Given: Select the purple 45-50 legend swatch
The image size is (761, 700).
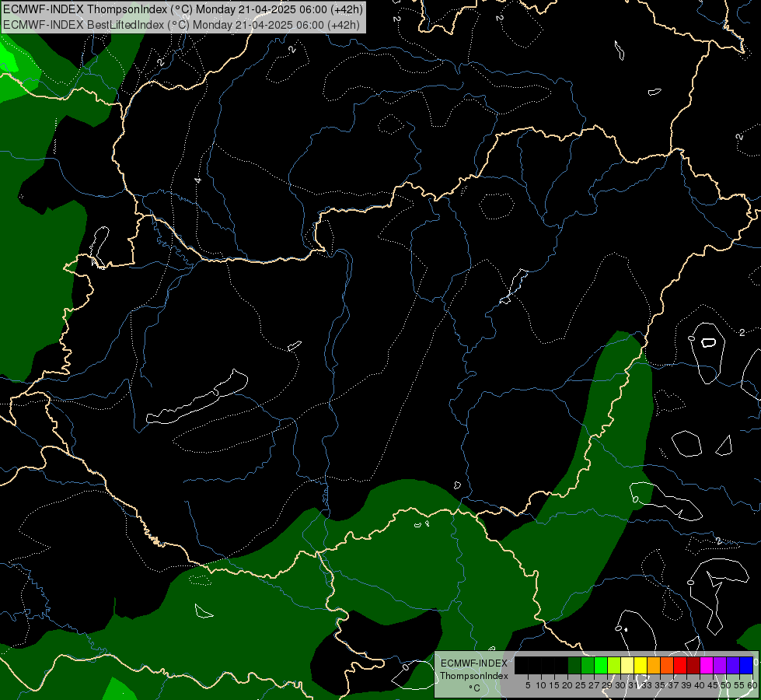Looking at the screenshot, I should pyautogui.click(x=720, y=665).
